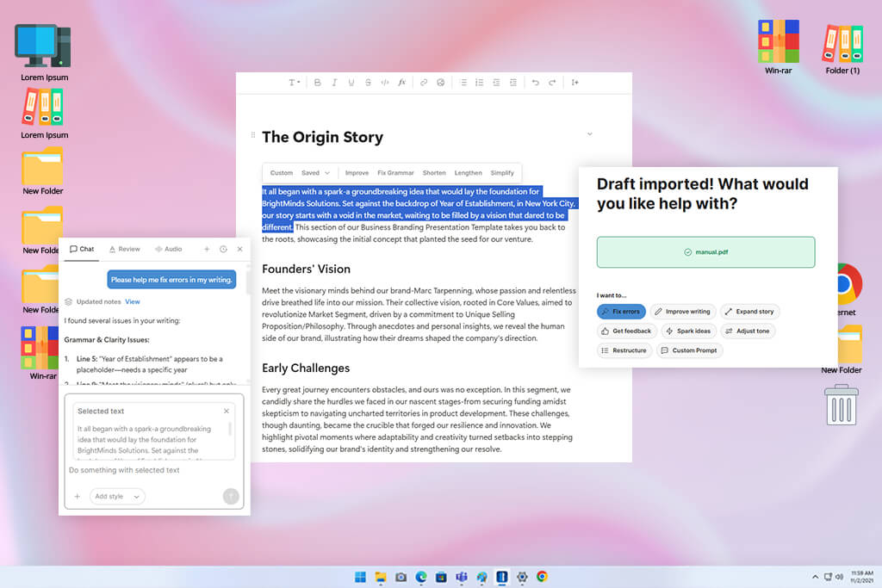This screenshot has height=588, width=882.
Task: Send the chat message with arrow button
Action: [231, 497]
